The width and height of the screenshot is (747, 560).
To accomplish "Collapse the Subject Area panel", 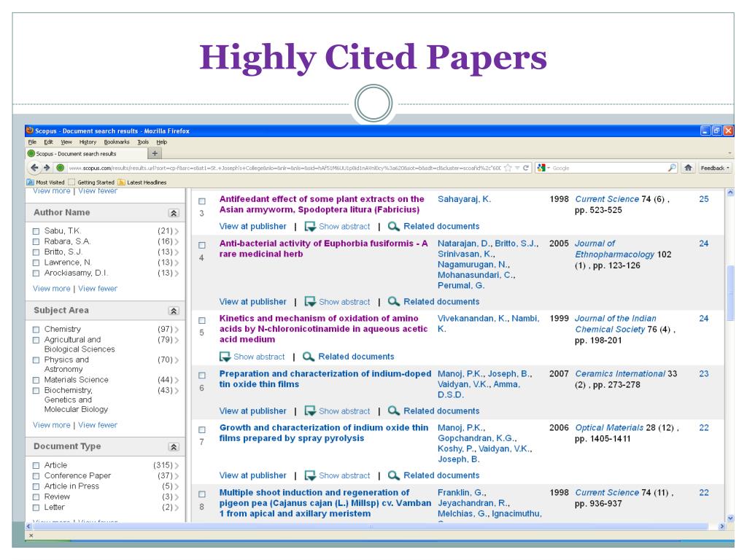I will [x=174, y=311].
